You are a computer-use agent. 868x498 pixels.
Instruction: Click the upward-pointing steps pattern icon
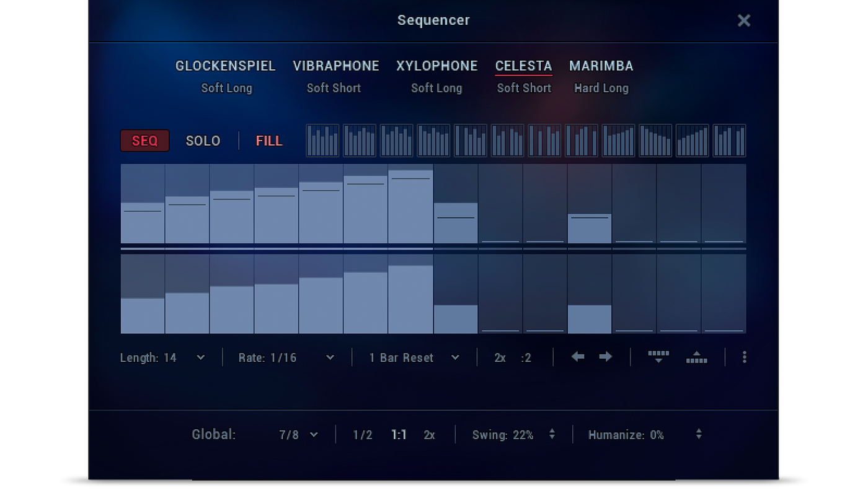tap(697, 357)
